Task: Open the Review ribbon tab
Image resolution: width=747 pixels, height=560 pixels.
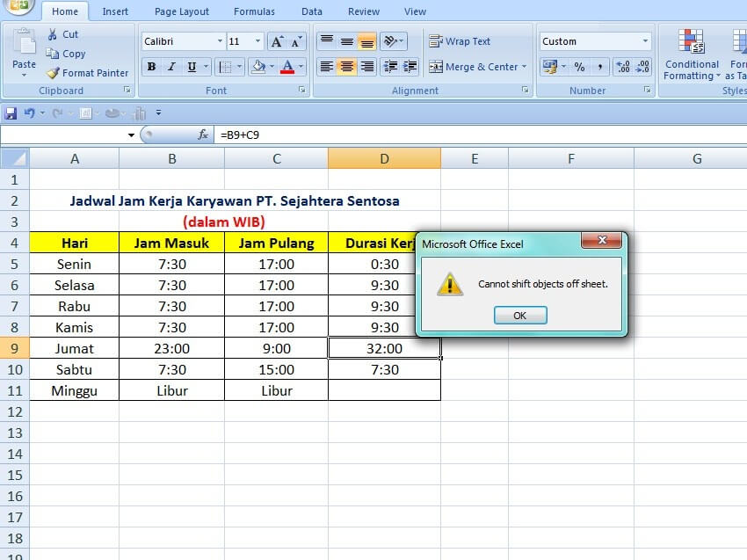Action: [x=363, y=11]
